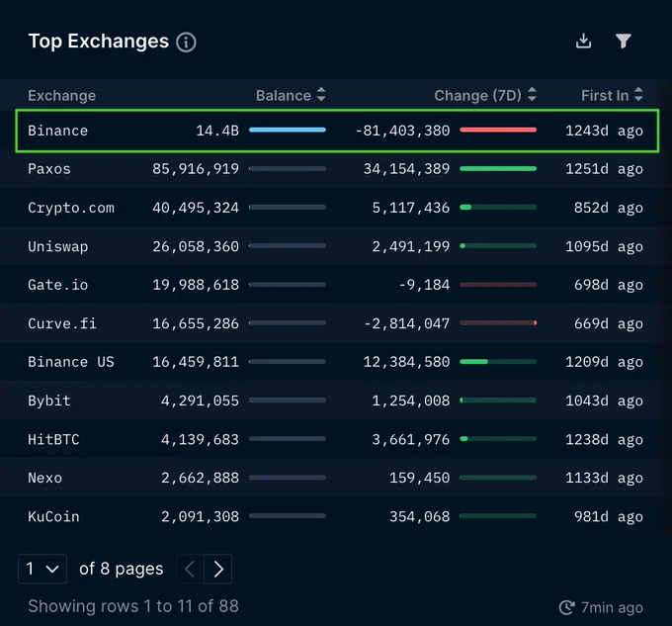This screenshot has width=672, height=626.
Task: Click Binance first-in 1243d ago
Action: (604, 131)
